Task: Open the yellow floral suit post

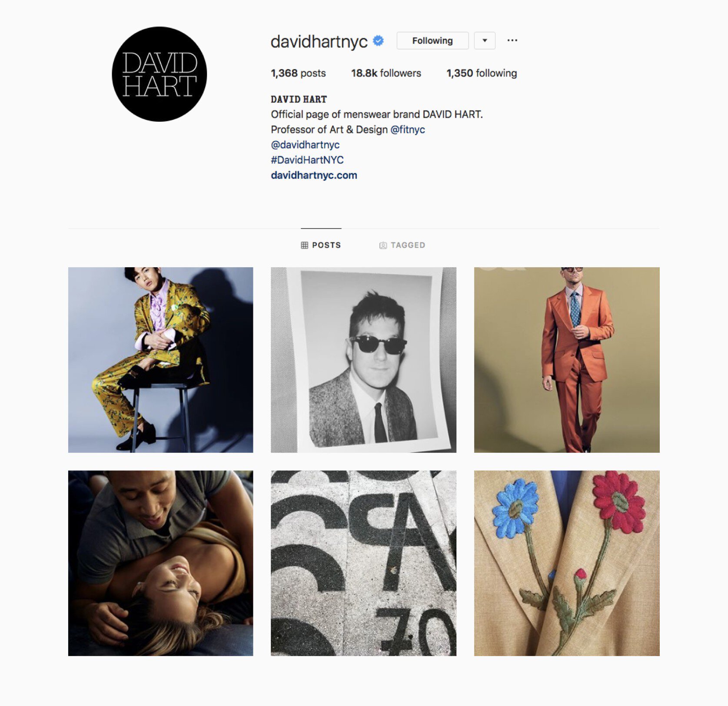Action: tap(161, 360)
